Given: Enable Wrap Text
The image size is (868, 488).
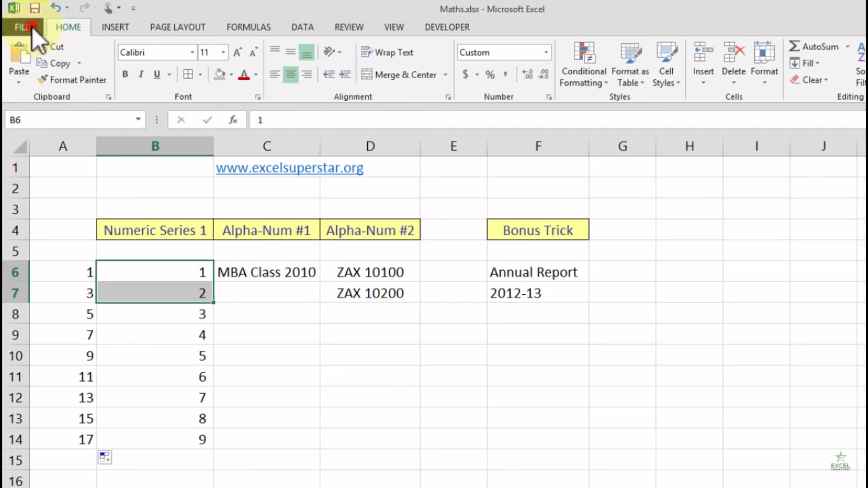Looking at the screenshot, I should coord(387,52).
